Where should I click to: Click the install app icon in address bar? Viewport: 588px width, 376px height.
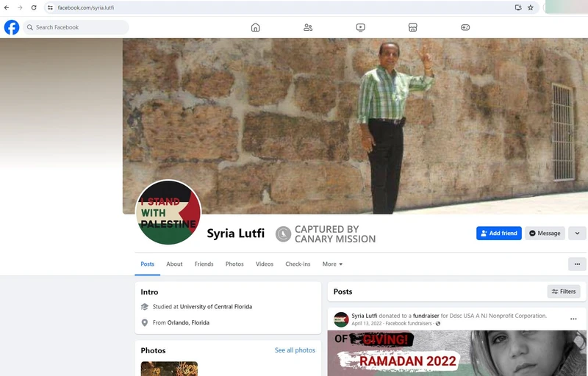click(518, 7)
